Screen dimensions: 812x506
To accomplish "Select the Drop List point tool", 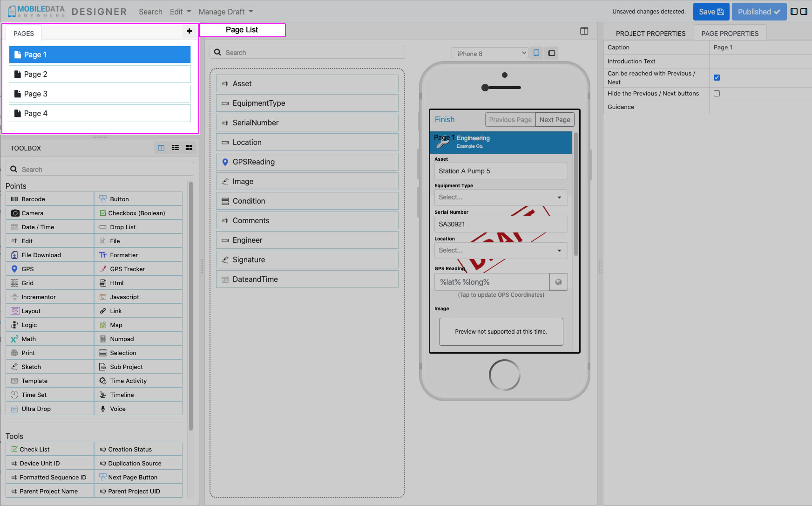I will tap(138, 227).
